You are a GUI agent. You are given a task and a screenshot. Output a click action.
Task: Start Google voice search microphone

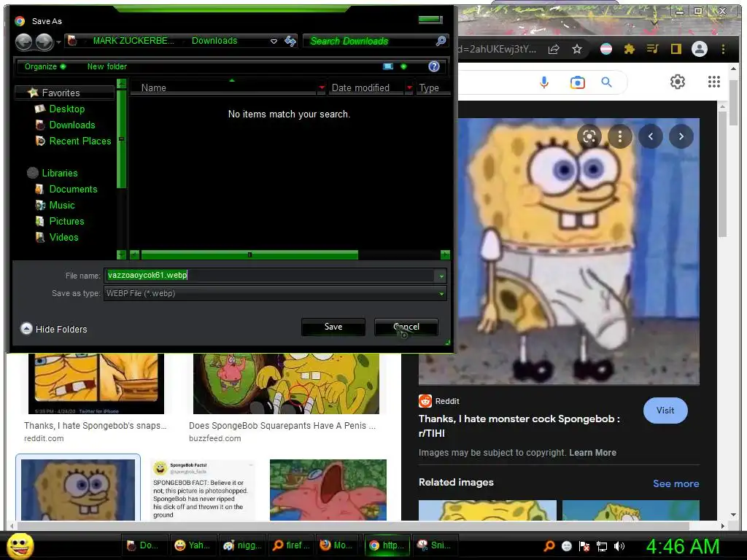544,82
